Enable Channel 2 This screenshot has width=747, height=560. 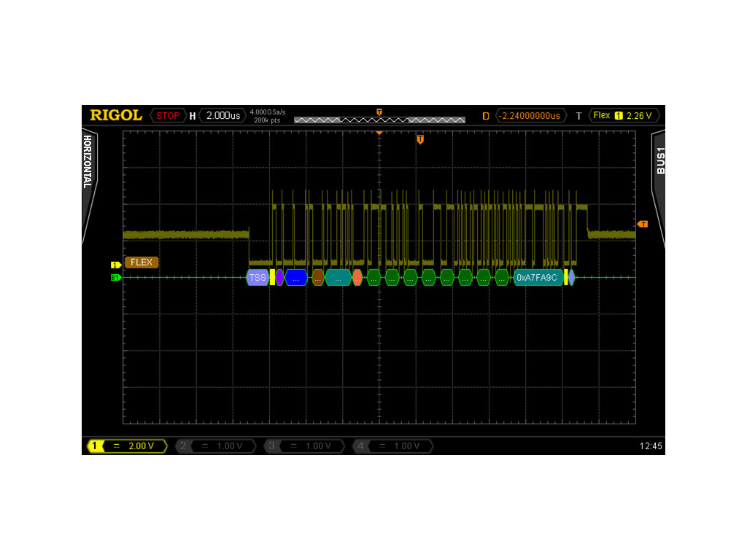point(182,446)
